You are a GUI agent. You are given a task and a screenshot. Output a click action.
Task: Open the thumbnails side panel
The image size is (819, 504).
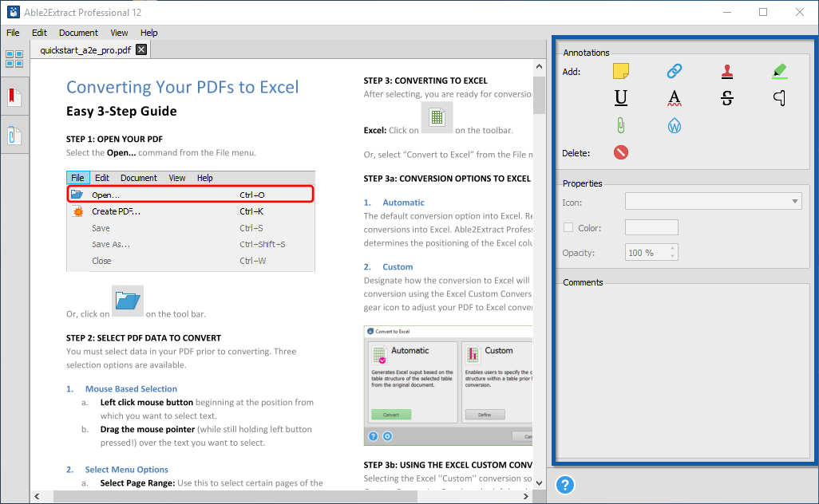[14, 59]
